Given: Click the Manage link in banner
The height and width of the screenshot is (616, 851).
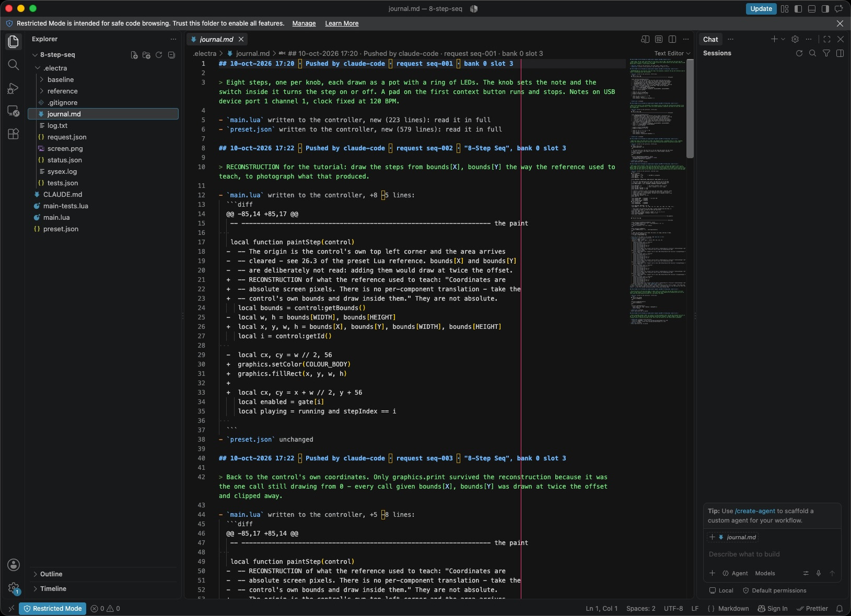Looking at the screenshot, I should pyautogui.click(x=304, y=23).
